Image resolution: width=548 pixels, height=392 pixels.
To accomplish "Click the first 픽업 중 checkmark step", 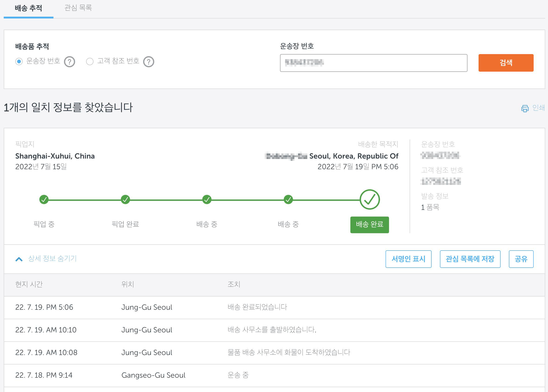I will (x=44, y=200).
